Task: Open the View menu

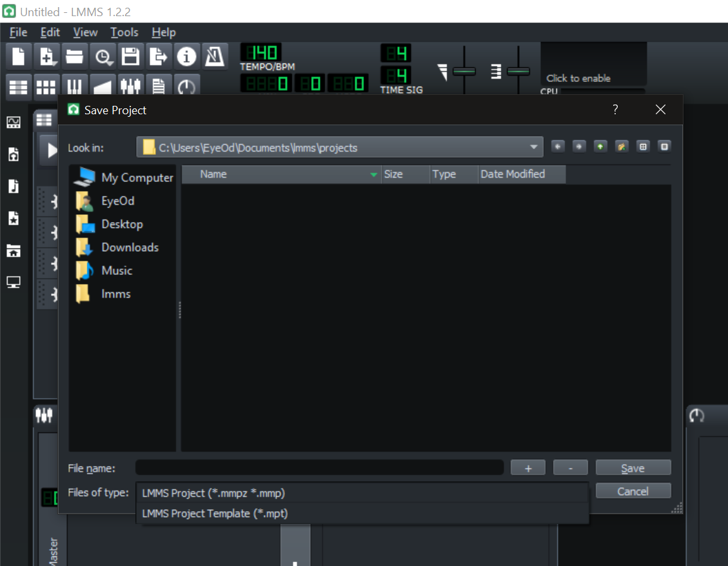Action: (x=85, y=32)
